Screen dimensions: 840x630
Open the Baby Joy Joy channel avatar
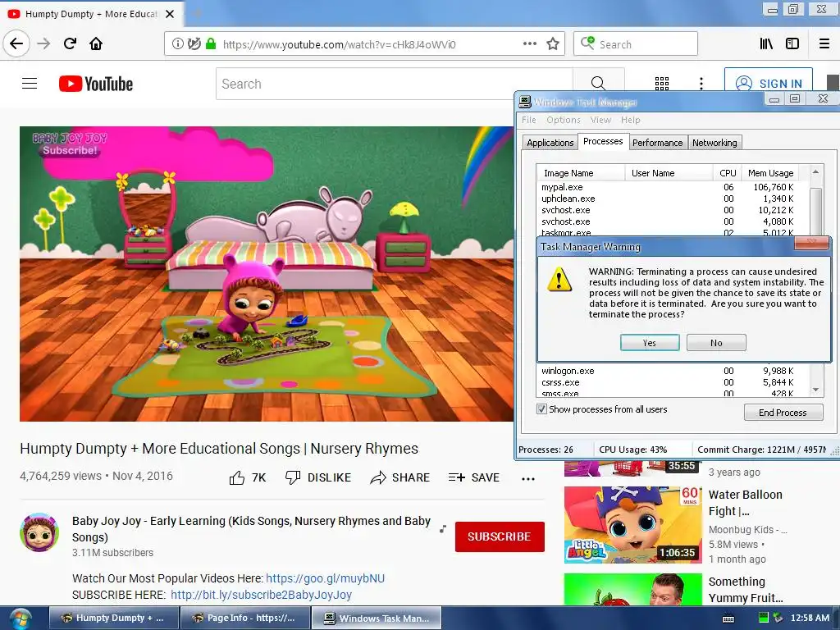[x=39, y=532]
